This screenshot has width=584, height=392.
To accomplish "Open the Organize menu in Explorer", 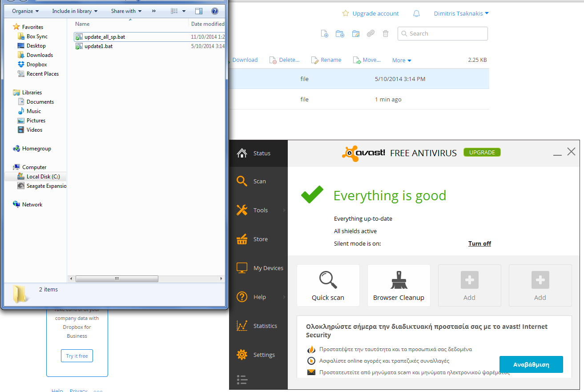I will pyautogui.click(x=25, y=11).
